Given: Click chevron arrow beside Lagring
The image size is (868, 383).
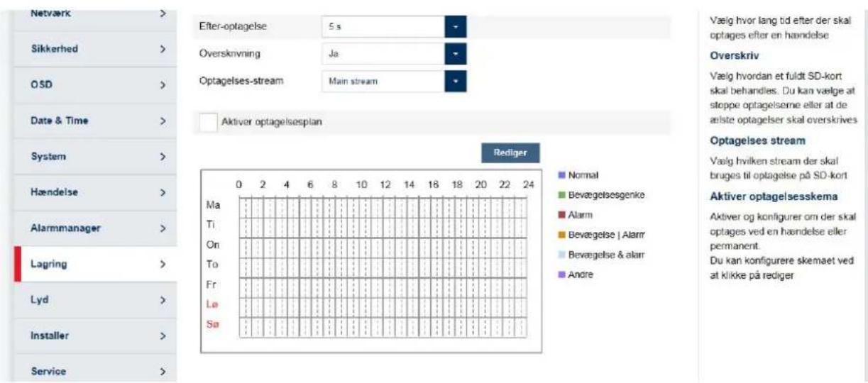Looking at the screenshot, I should 163,264.
